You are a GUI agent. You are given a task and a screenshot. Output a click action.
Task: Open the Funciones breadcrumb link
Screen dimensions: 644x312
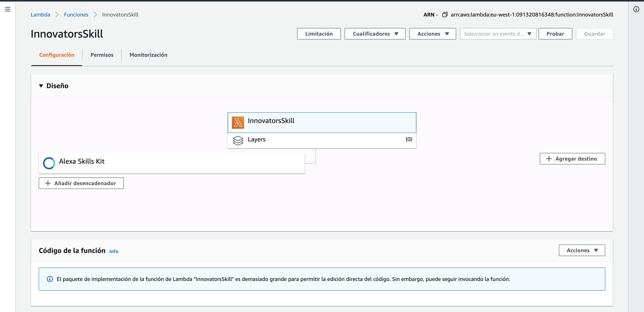(76, 15)
